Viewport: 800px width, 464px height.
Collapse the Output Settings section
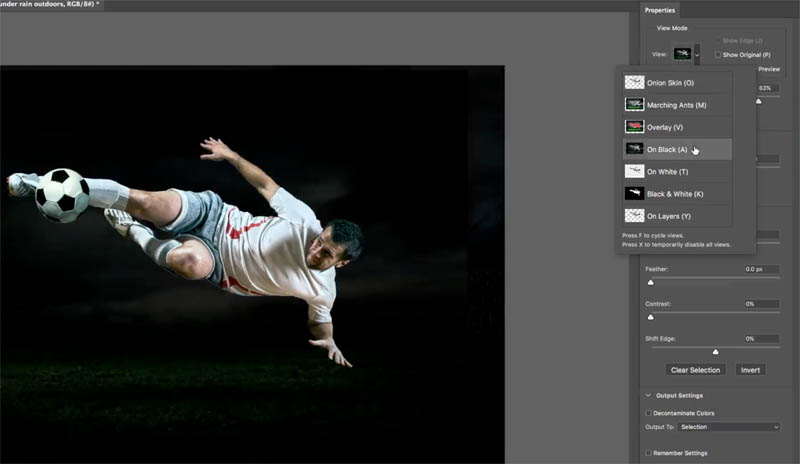click(648, 396)
